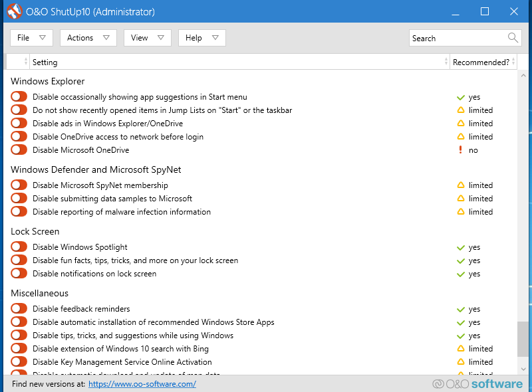Screen dimensions: 532x392
Task: Open the File dropdown menu
Action: [x=31, y=38]
